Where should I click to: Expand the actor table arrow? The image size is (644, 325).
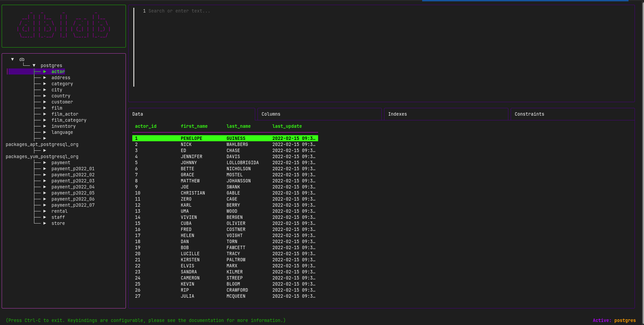45,71
